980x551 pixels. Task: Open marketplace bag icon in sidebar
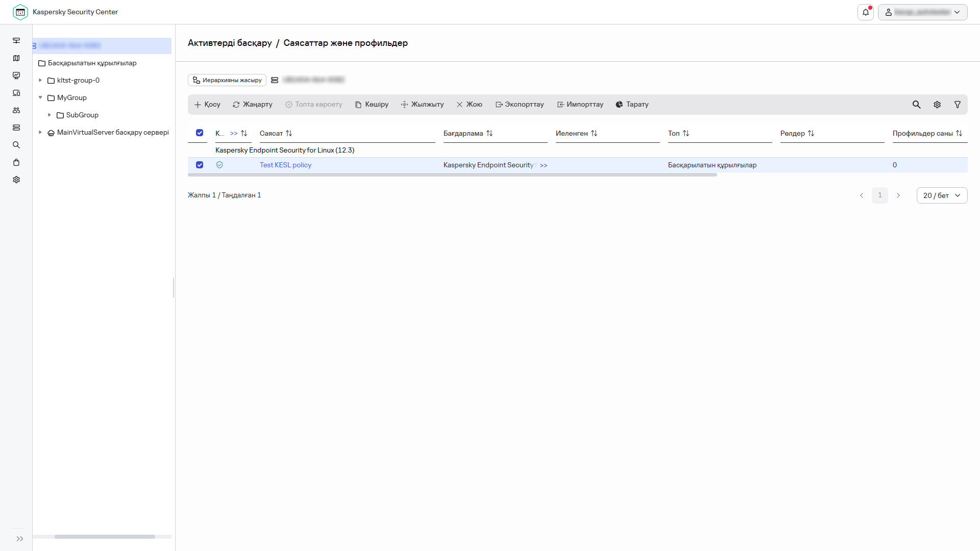tap(16, 163)
